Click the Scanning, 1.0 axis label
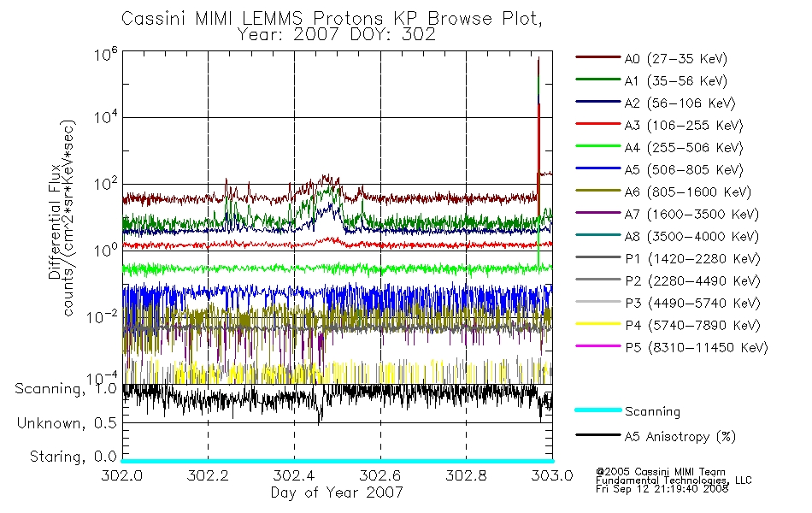 coord(66,389)
